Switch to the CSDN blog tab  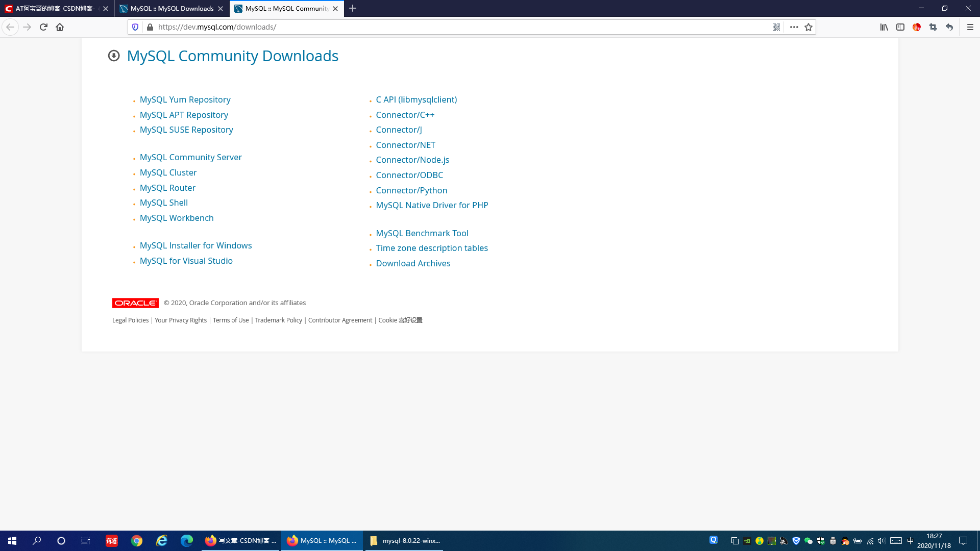click(x=56, y=9)
